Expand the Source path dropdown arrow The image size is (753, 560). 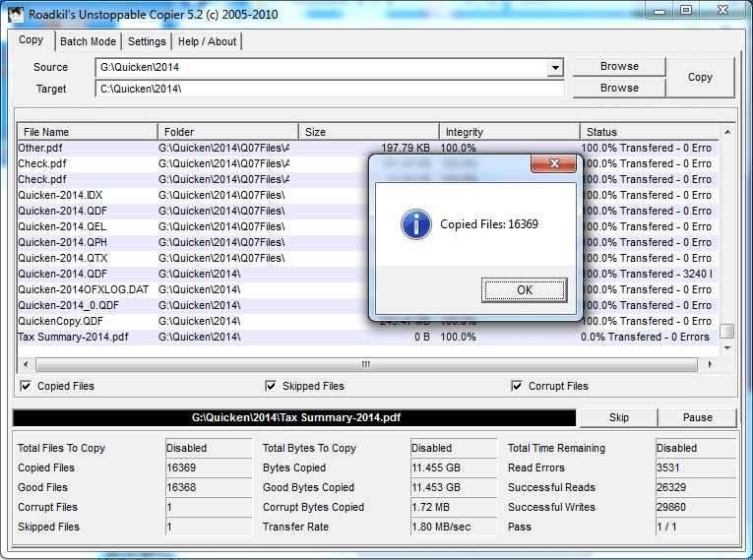[555, 67]
